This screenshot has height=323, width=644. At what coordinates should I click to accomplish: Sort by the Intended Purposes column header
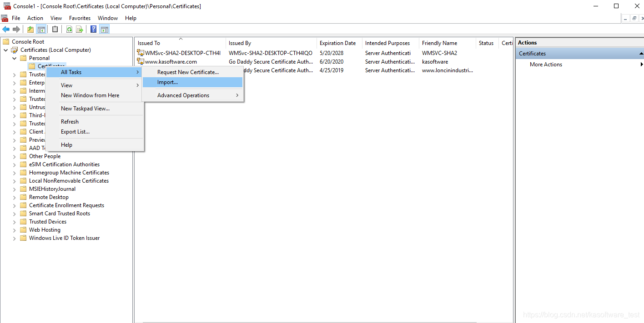coord(391,43)
